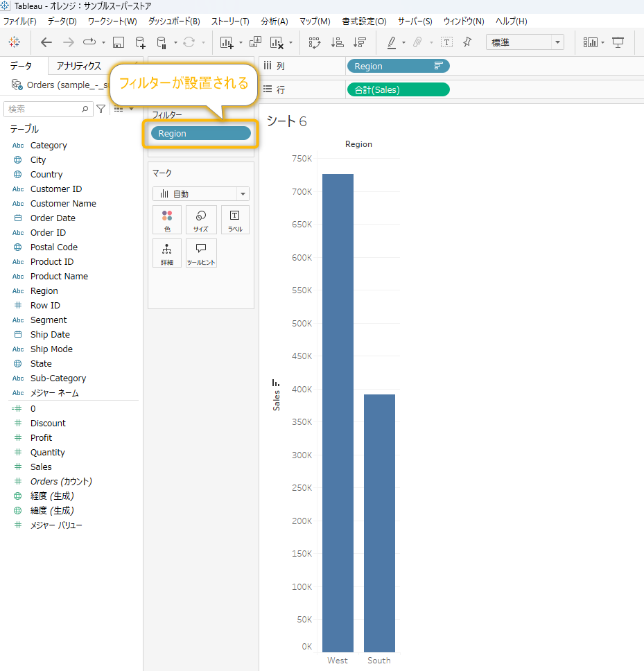Switch to the アナリティクス tab
The width and height of the screenshot is (644, 671).
tap(79, 66)
